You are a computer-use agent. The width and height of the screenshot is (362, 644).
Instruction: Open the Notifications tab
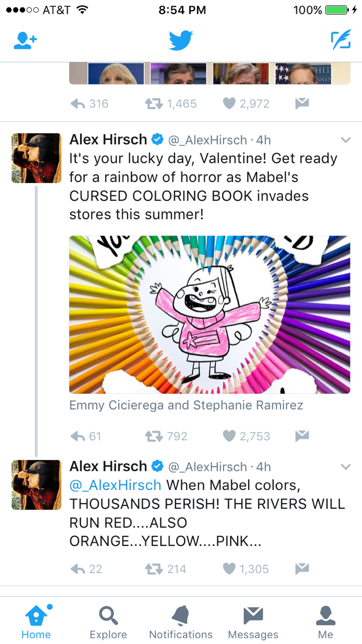coord(181,622)
